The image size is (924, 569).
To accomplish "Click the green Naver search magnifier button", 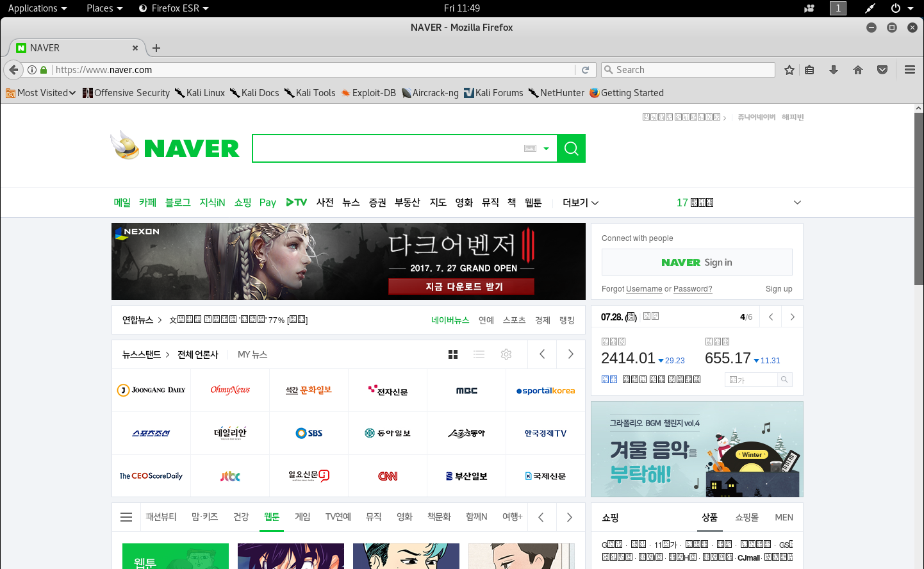I will click(571, 149).
